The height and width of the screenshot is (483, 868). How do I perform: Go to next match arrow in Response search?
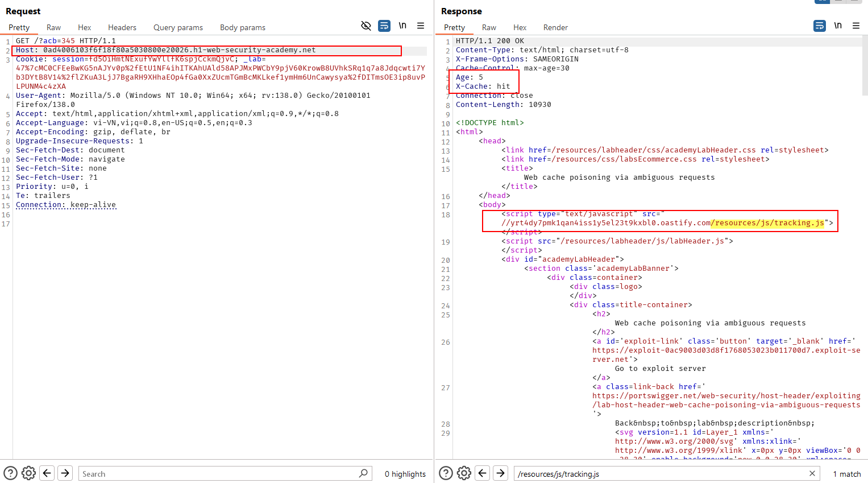(501, 473)
